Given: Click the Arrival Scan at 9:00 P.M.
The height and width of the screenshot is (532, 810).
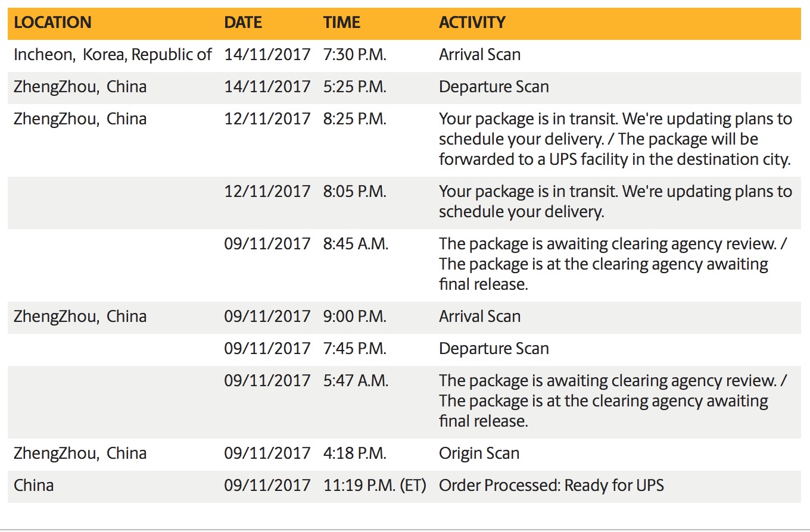Looking at the screenshot, I should pos(480,317).
